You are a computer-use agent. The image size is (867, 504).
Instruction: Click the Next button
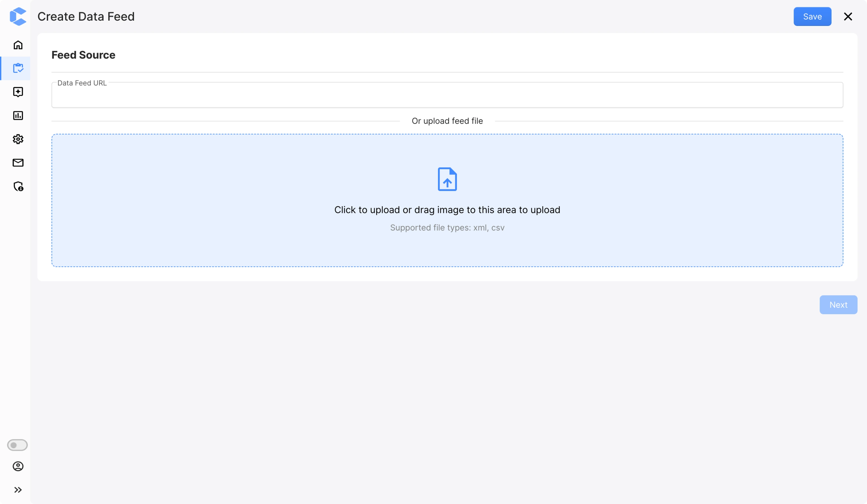pyautogui.click(x=838, y=305)
